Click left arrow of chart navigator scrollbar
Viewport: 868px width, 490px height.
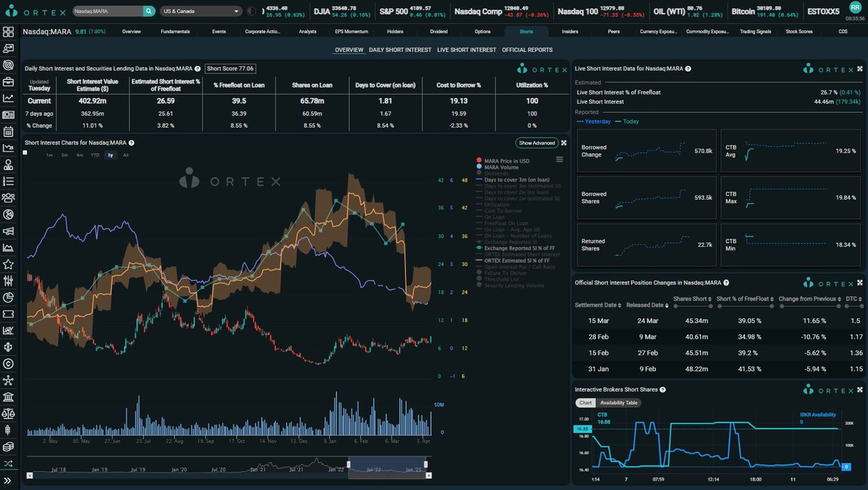30,475
